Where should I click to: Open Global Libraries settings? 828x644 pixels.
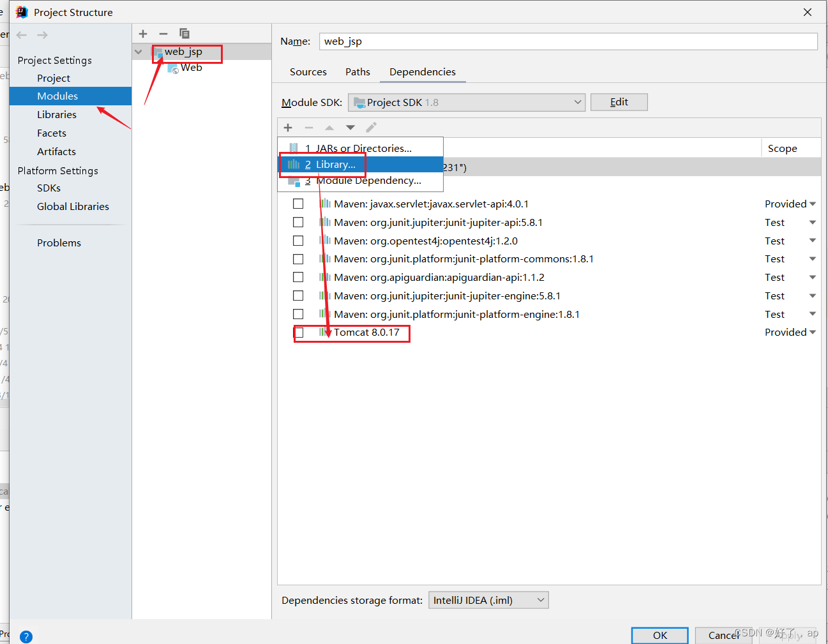point(73,207)
